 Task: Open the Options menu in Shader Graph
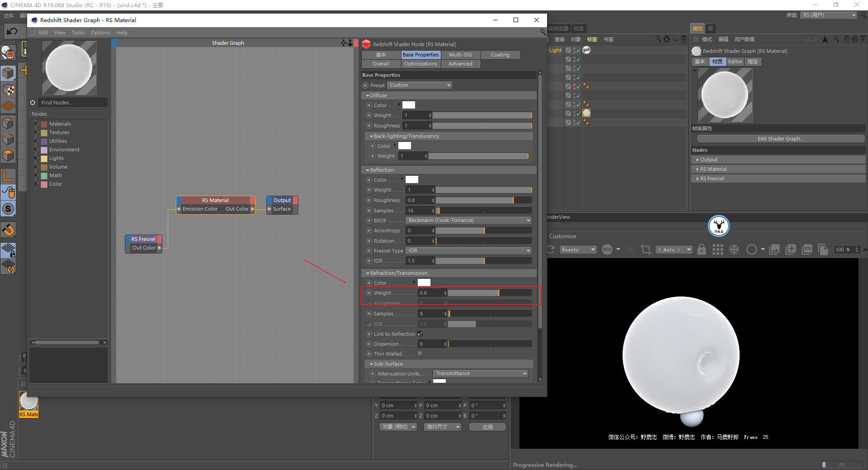click(100, 33)
